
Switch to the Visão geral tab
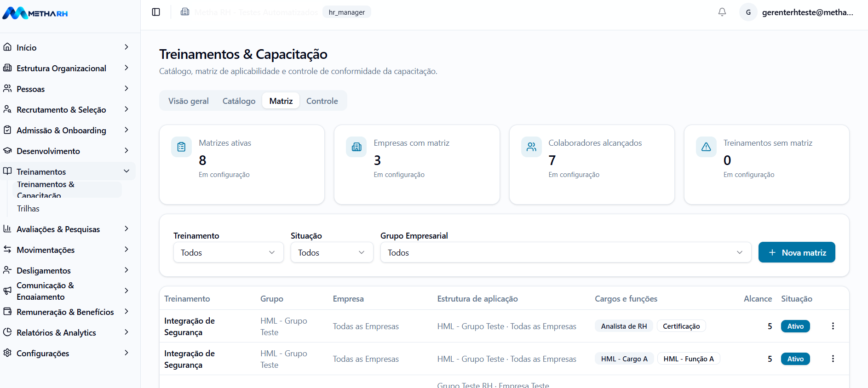point(189,101)
